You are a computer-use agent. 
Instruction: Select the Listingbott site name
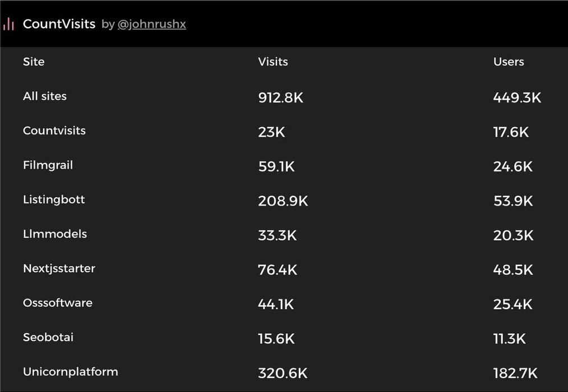click(x=54, y=199)
